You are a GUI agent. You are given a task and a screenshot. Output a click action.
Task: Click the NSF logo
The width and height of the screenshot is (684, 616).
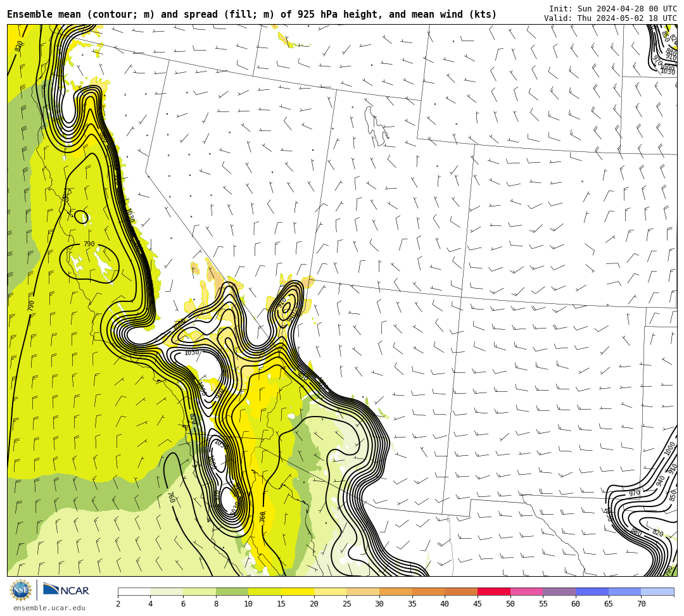pyautogui.click(x=20, y=590)
